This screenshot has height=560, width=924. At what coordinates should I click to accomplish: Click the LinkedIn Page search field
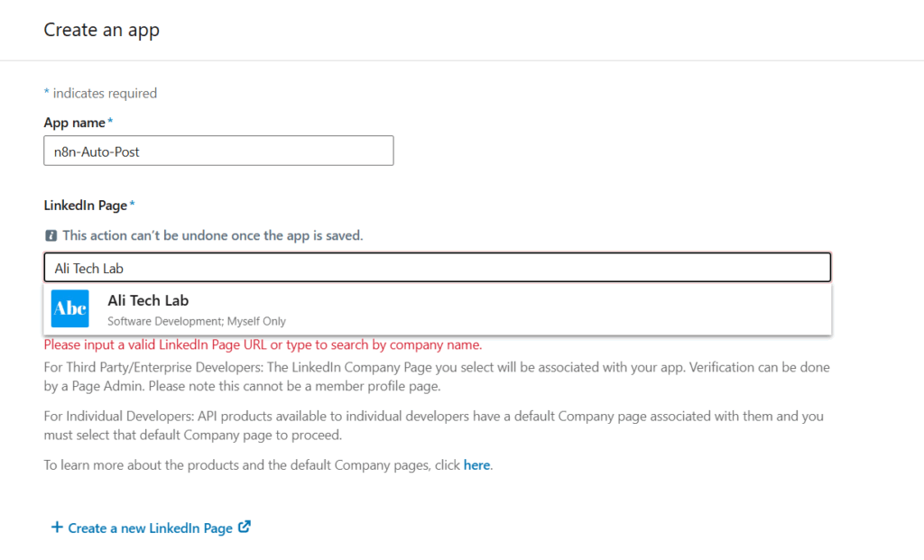(437, 267)
